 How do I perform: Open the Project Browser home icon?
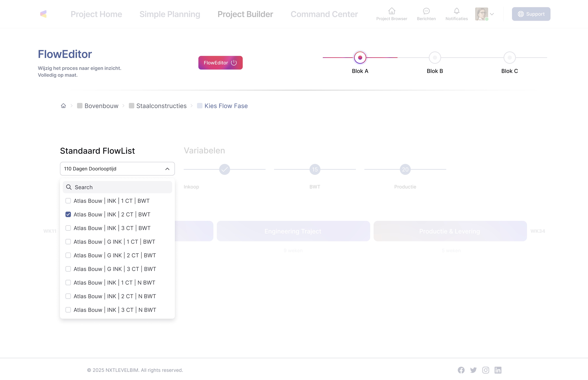392,11
